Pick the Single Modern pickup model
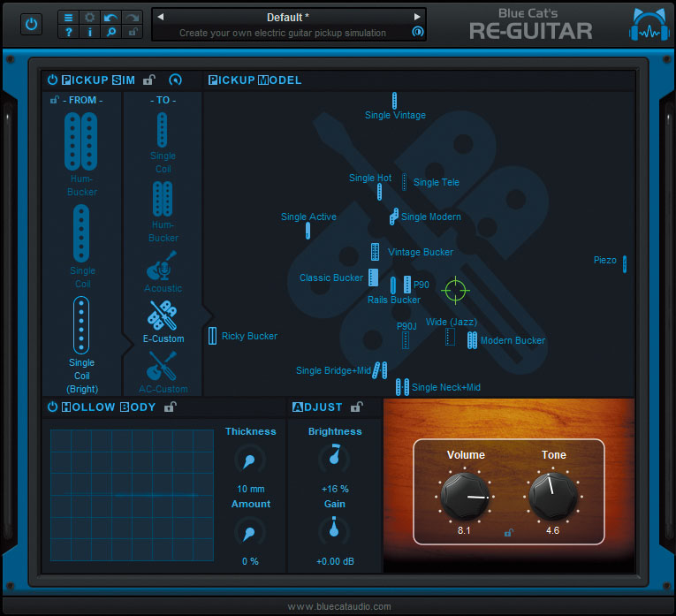The height and width of the screenshot is (616, 676). pos(393,217)
